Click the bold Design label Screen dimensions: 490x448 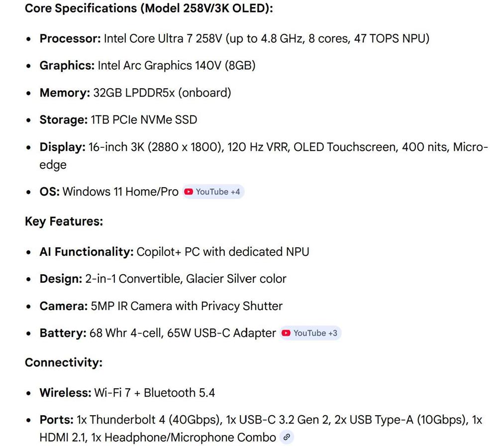pos(61,279)
